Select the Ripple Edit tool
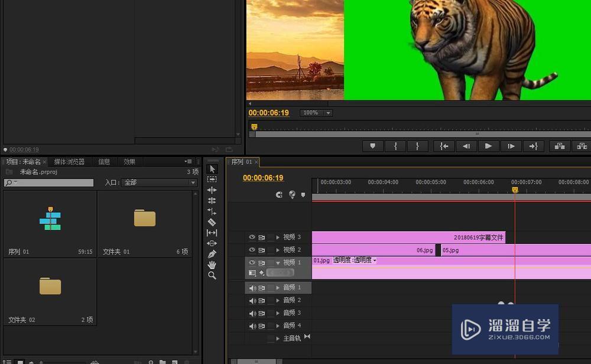The height and width of the screenshot is (364, 591). (x=212, y=190)
